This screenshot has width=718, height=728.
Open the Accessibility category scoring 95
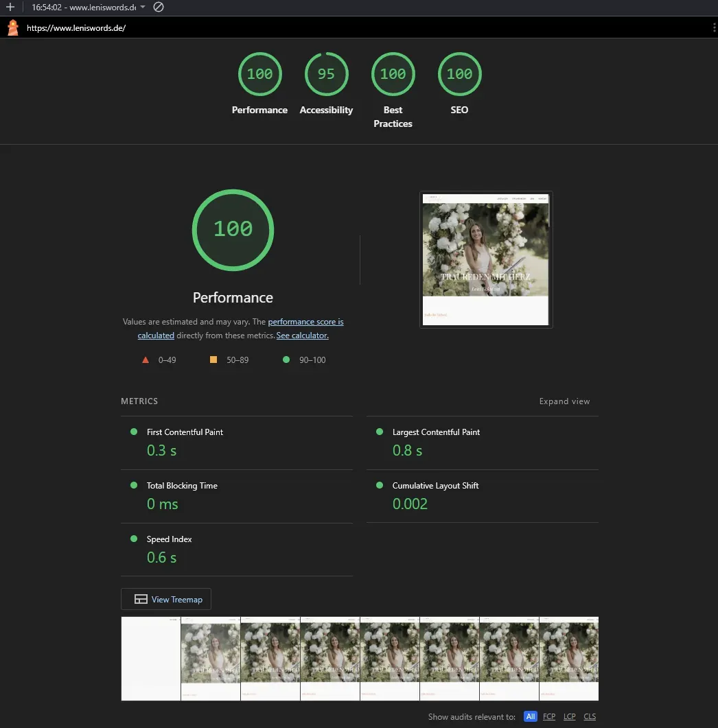click(326, 73)
